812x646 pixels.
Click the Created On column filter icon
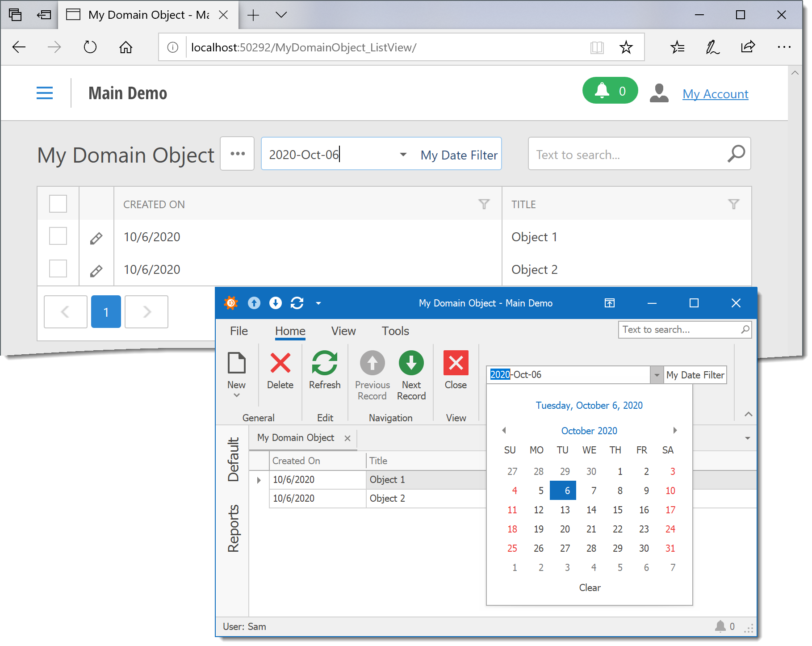484,204
